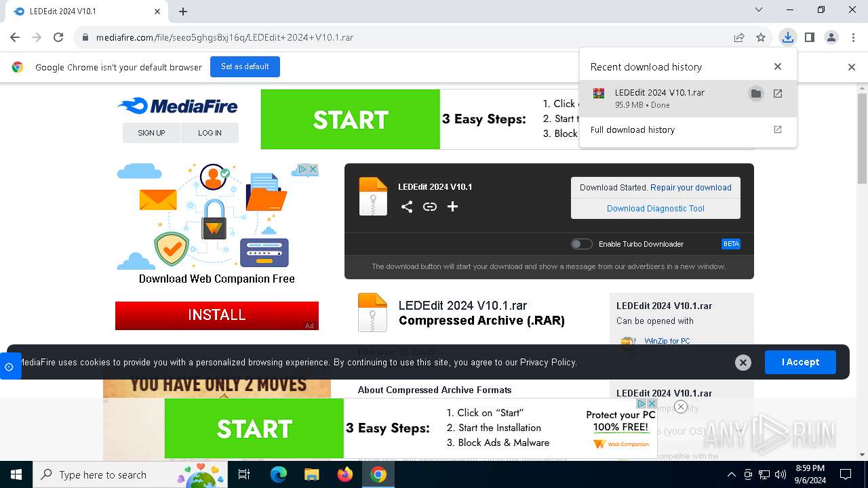Dismiss the cookie banner with the round X
Screen dimensions: 868x488
[x=743, y=363]
